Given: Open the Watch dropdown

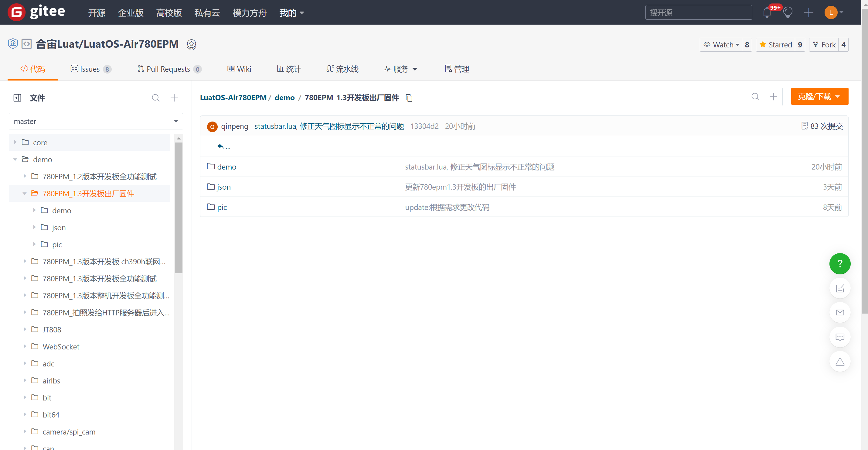Looking at the screenshot, I should [x=721, y=45].
